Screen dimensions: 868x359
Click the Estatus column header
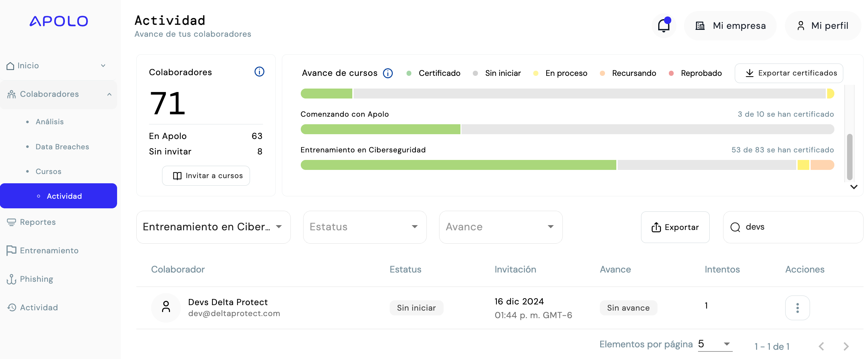coord(406,270)
